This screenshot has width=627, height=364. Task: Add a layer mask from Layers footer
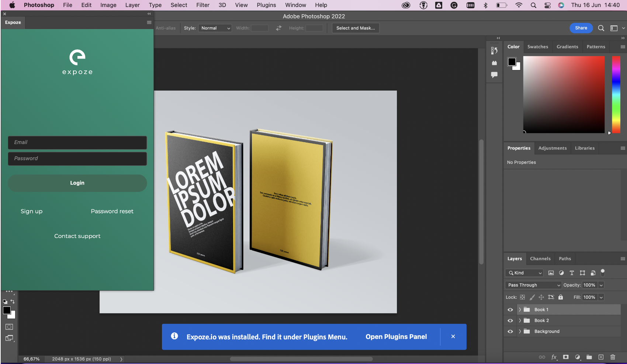pos(566,357)
